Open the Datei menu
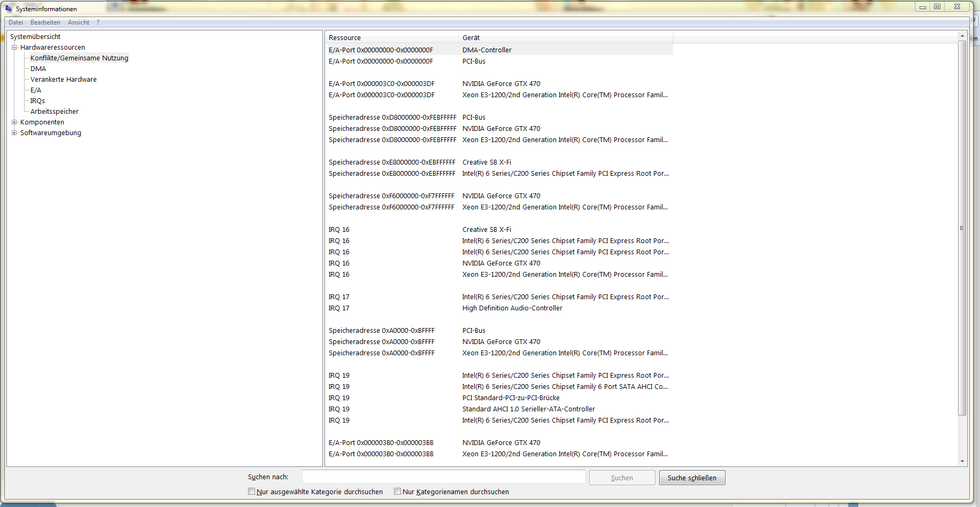The height and width of the screenshot is (507, 980). [x=16, y=22]
